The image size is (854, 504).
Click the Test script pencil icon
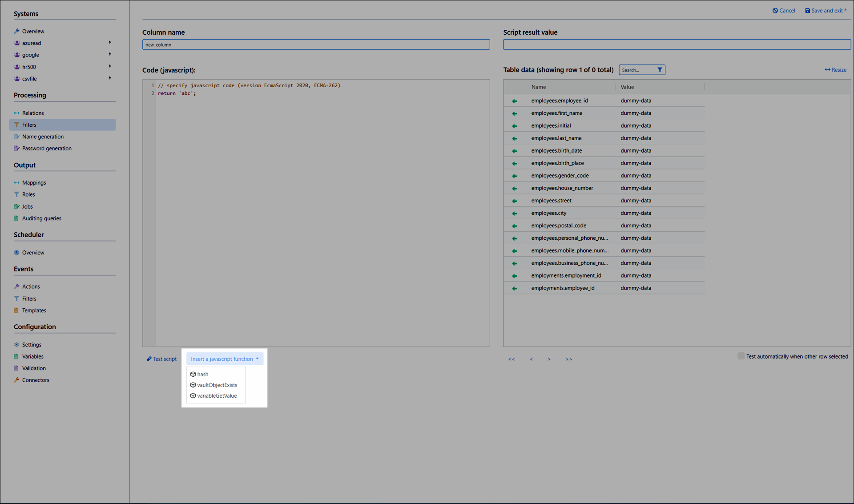tap(149, 359)
